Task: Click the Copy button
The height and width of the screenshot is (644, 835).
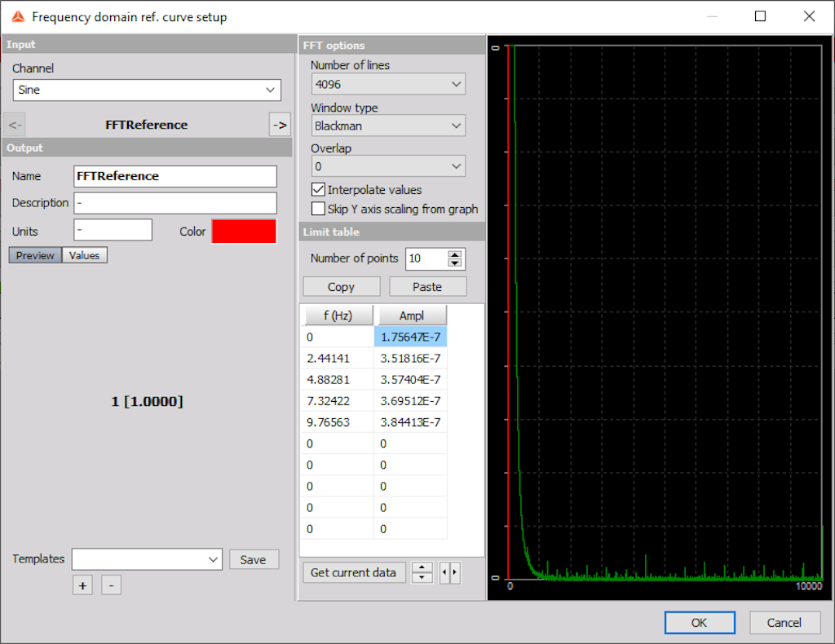Action: coord(342,287)
